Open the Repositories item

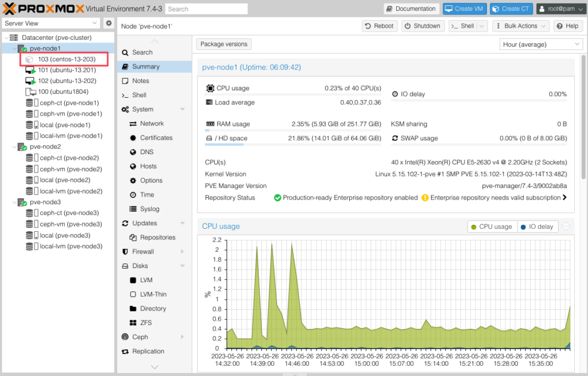pyautogui.click(x=154, y=237)
